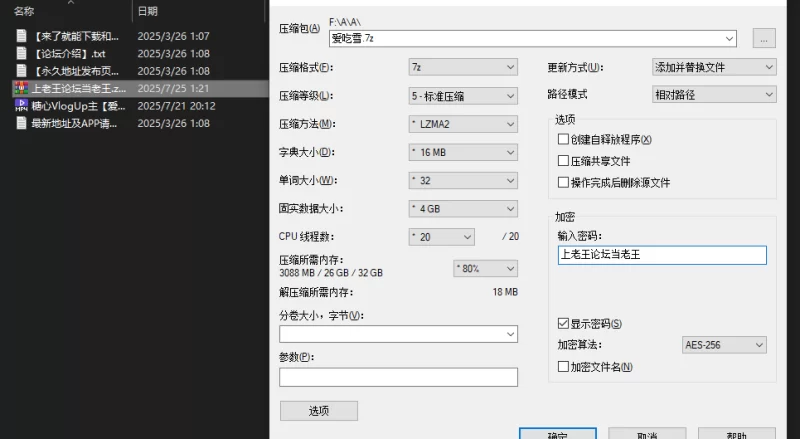800x439 pixels.
Task: Click the archive icon of 上老王论坛当老王
Action: tap(21, 88)
